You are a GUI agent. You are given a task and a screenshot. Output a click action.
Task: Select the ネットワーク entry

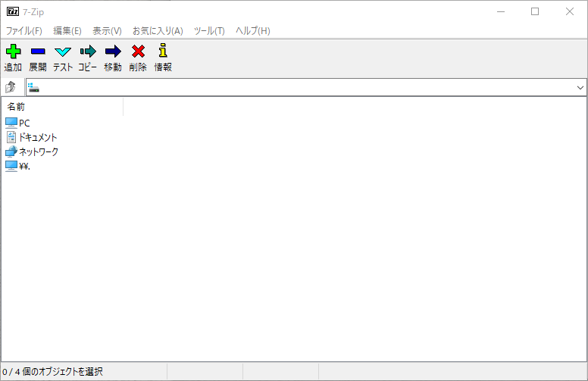38,151
